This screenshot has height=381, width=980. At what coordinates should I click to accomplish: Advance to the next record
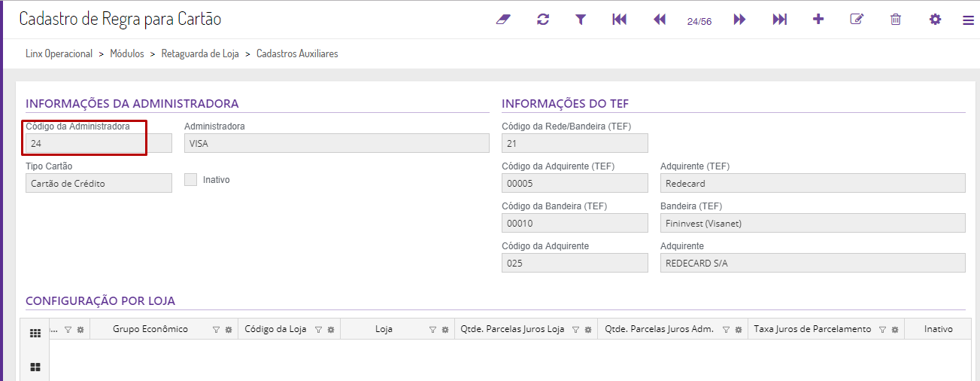(739, 20)
